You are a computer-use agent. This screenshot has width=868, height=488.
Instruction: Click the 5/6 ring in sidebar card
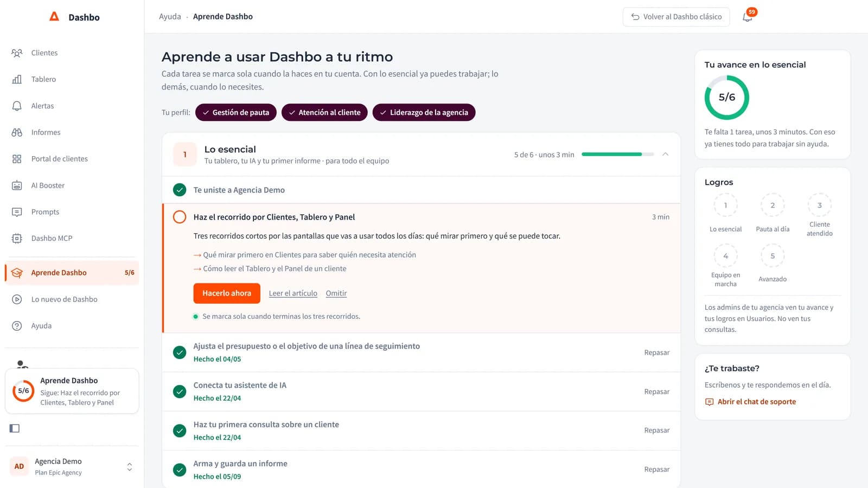[x=23, y=390]
